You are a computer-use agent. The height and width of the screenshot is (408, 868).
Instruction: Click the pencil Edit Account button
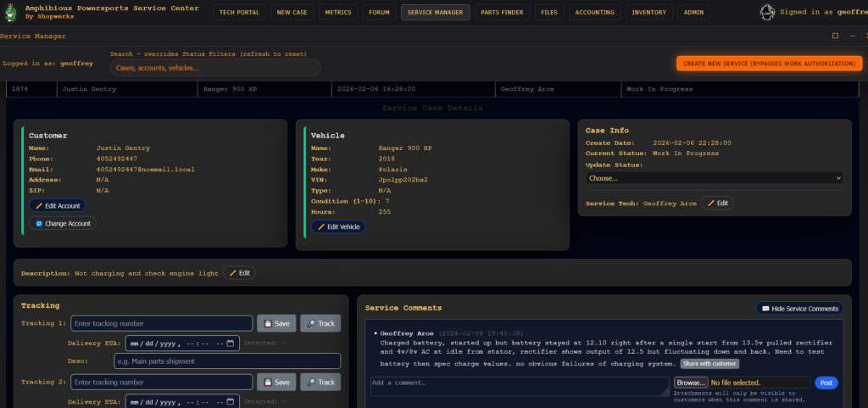(x=58, y=206)
